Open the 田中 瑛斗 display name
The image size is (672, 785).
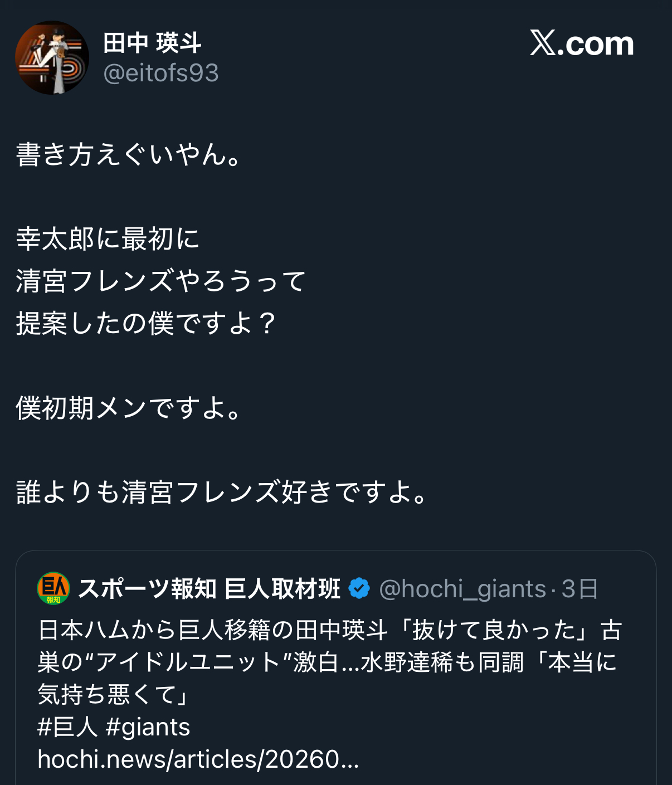pos(152,43)
